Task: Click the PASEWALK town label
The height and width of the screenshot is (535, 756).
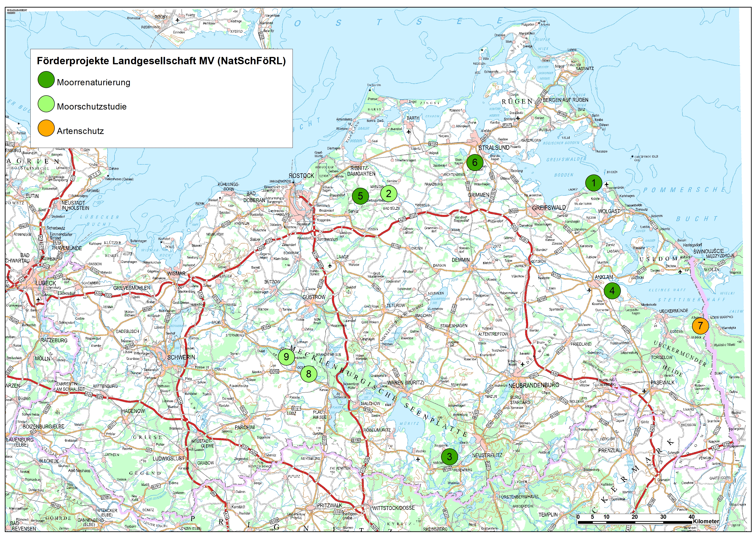Action: click(663, 383)
